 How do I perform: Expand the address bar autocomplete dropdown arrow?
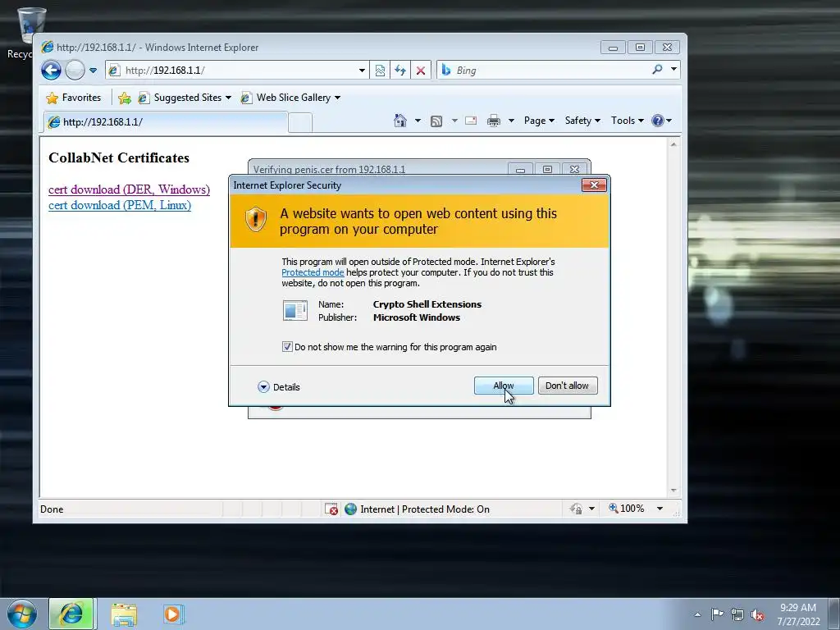point(362,71)
